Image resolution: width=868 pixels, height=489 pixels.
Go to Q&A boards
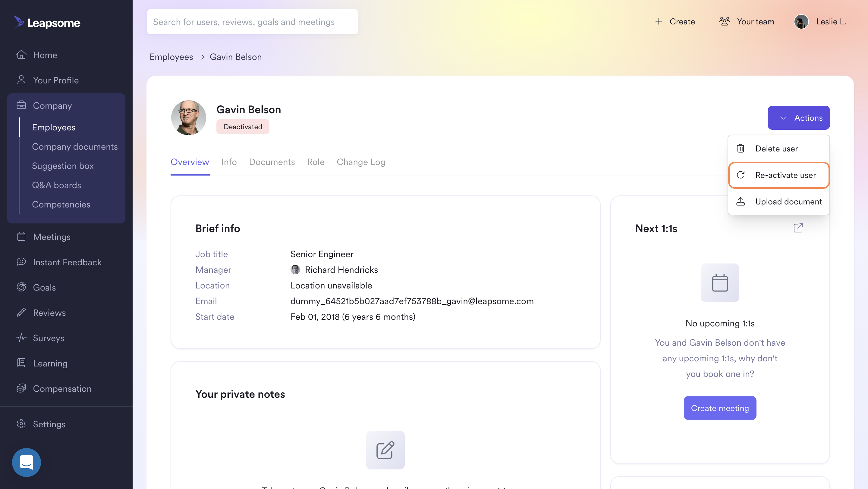pyautogui.click(x=56, y=185)
